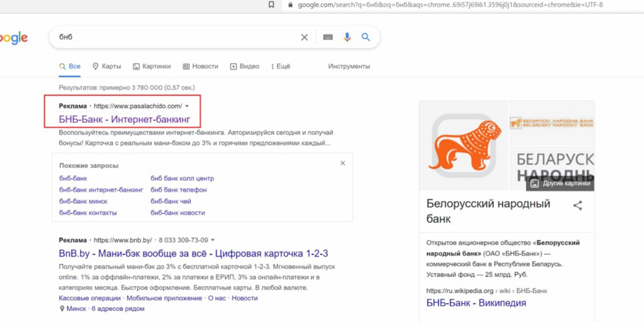
Task: Open the БНБ-Банк - Интернет-банкинг ad link
Action: tap(124, 120)
